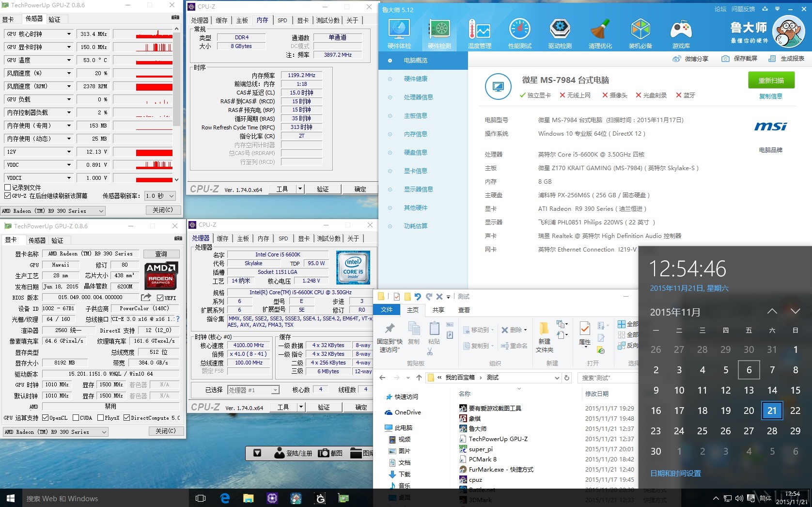The image size is (812, 507).
Task: Click refresh icon beside Explorer address bar
Action: coord(567,378)
